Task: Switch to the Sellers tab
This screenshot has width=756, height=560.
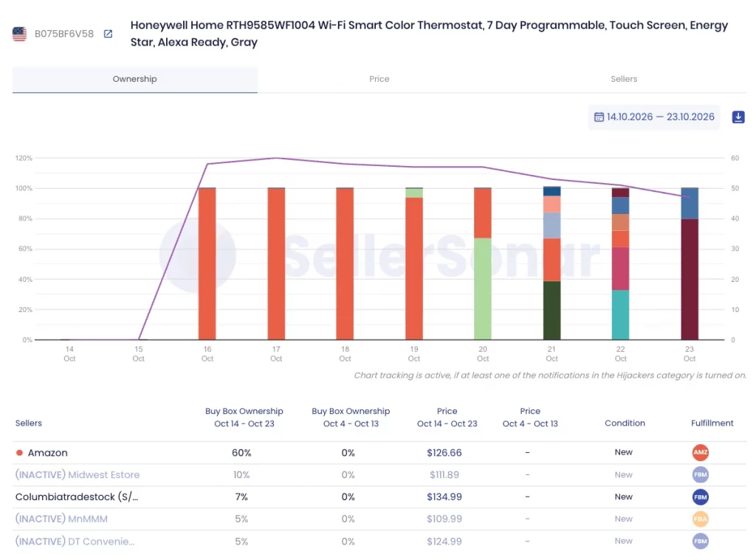Action: [624, 79]
